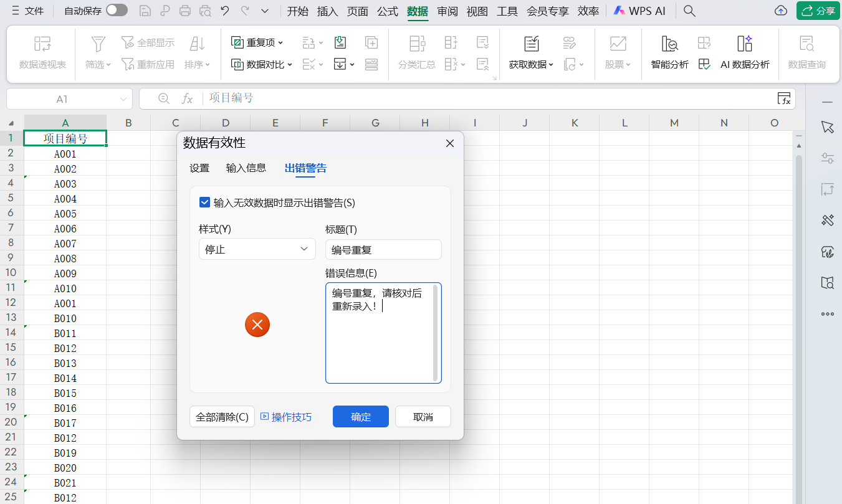This screenshot has height=504, width=842.
Task: Click the cloud upload icon
Action: coord(780,11)
